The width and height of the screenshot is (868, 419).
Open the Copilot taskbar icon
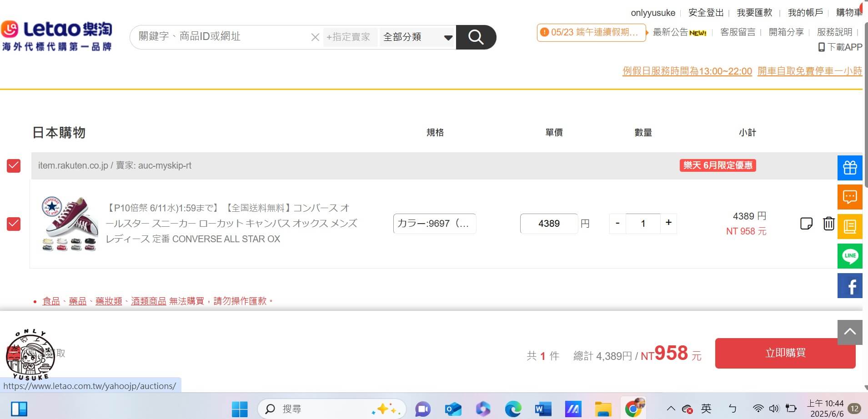click(x=483, y=409)
